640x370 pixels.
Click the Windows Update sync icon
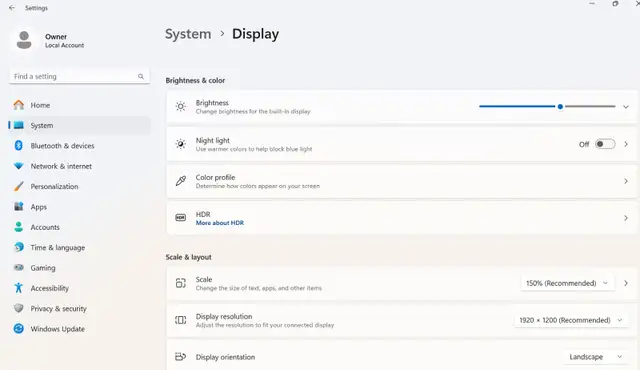click(19, 328)
